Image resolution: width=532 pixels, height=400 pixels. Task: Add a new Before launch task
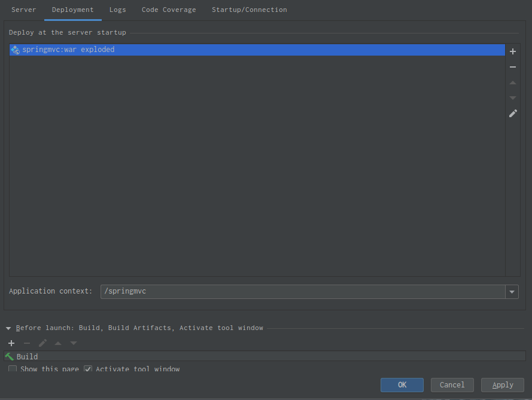(11, 343)
